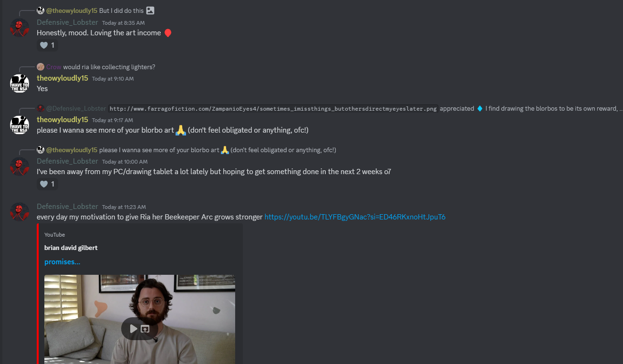Open theowyloudly15's avatar on the 'Yes' message
Viewport: 623px width, 364px height.
tap(20, 83)
